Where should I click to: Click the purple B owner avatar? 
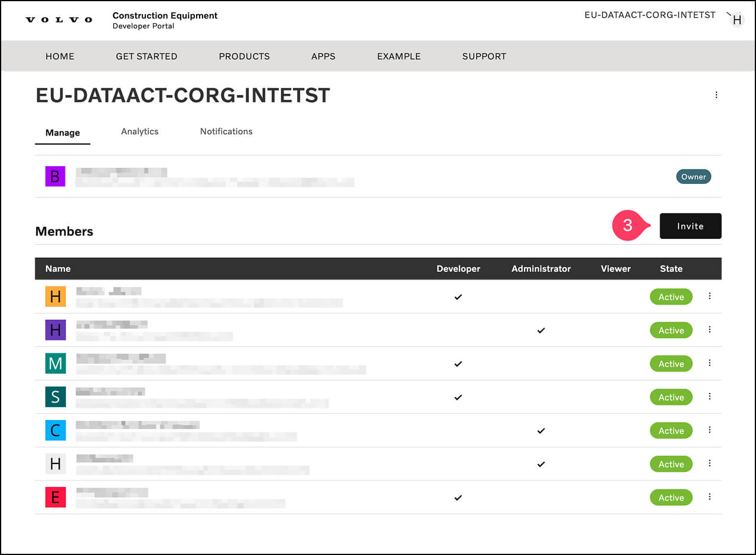(x=55, y=176)
